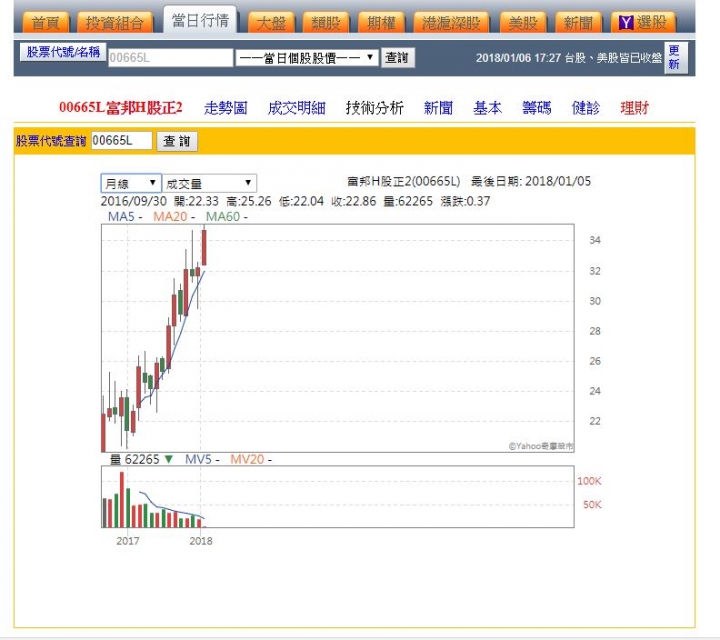Click the 2018/01/06 17:27 timestamp text
The height and width of the screenshot is (640, 720).
tap(518, 58)
